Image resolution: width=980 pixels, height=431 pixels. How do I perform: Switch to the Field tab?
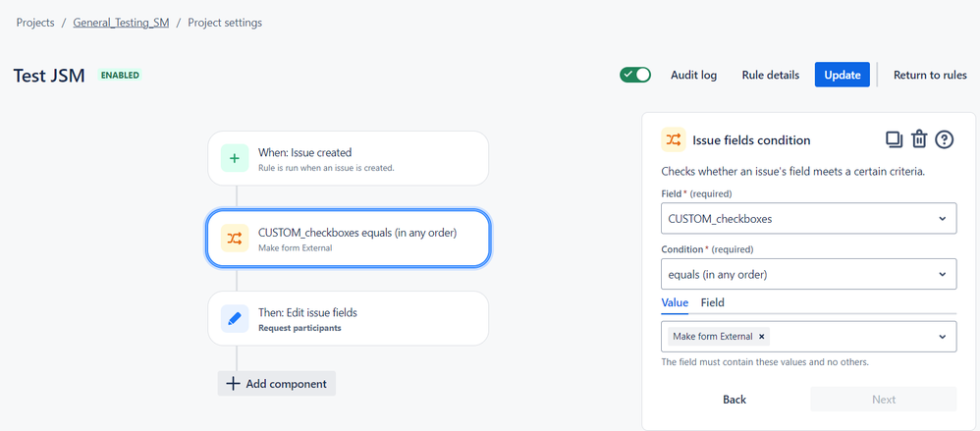coord(713,302)
